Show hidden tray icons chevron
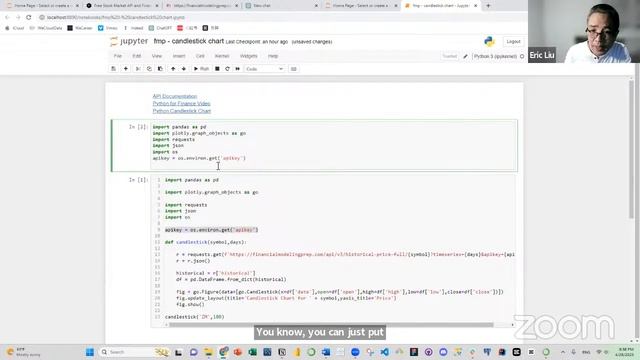Viewport: 640px width, 360px height. [x=563, y=352]
